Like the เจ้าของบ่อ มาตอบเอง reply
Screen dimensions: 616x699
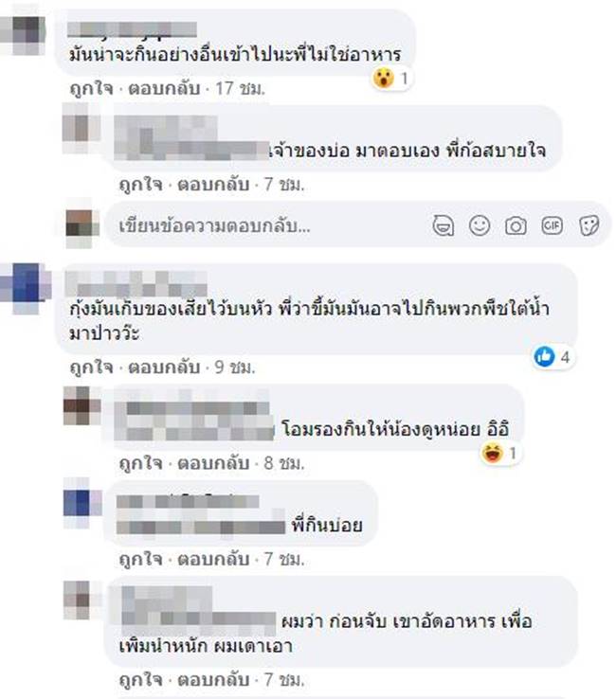click(x=140, y=184)
